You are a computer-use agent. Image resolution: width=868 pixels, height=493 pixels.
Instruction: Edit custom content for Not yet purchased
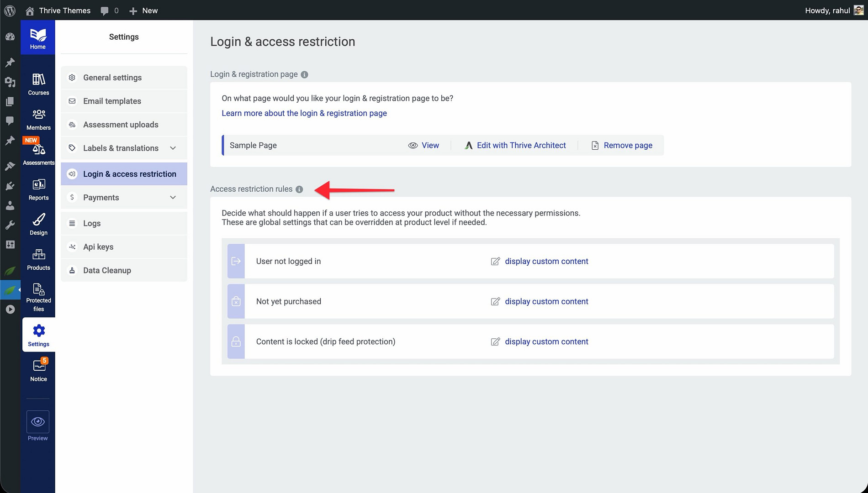546,301
